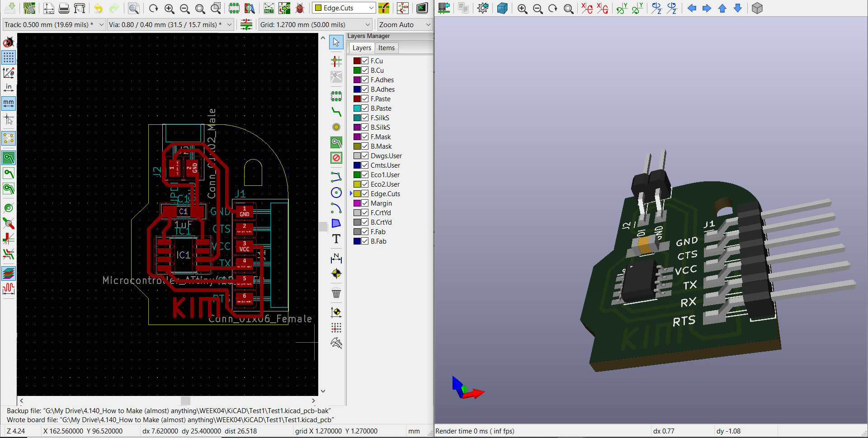Switch units to inches
The width and height of the screenshot is (868, 438).
tap(9, 88)
